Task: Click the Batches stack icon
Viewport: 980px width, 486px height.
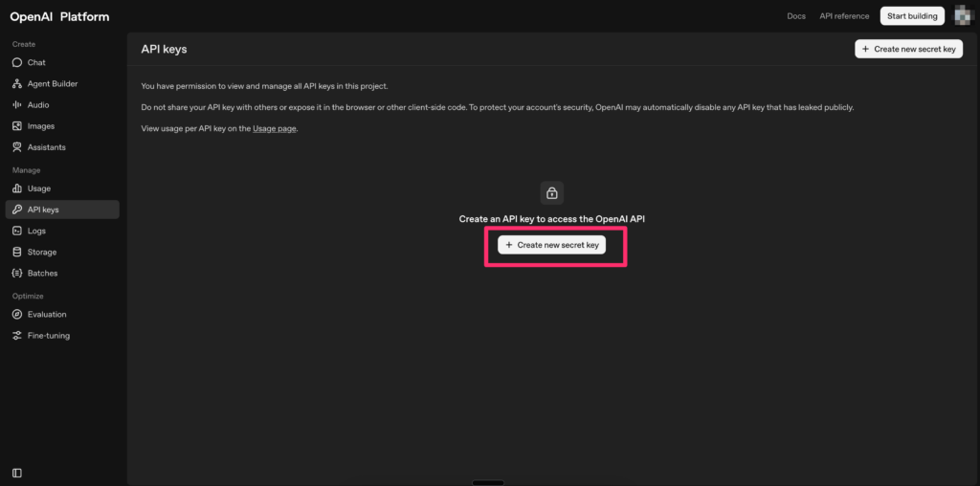Action: click(x=17, y=274)
